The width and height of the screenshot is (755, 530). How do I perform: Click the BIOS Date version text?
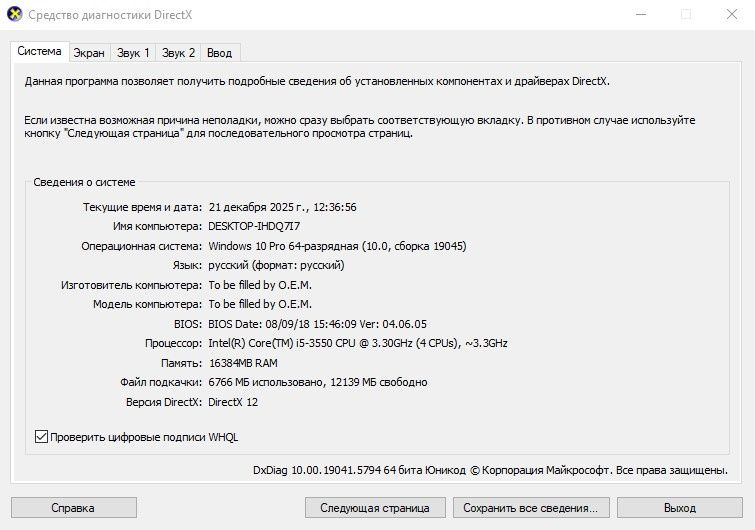pos(317,324)
